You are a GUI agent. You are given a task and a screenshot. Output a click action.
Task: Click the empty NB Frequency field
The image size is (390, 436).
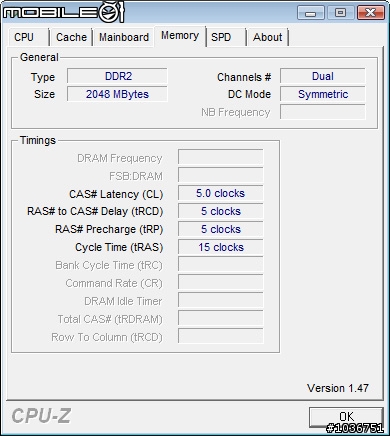pyautogui.click(x=323, y=112)
